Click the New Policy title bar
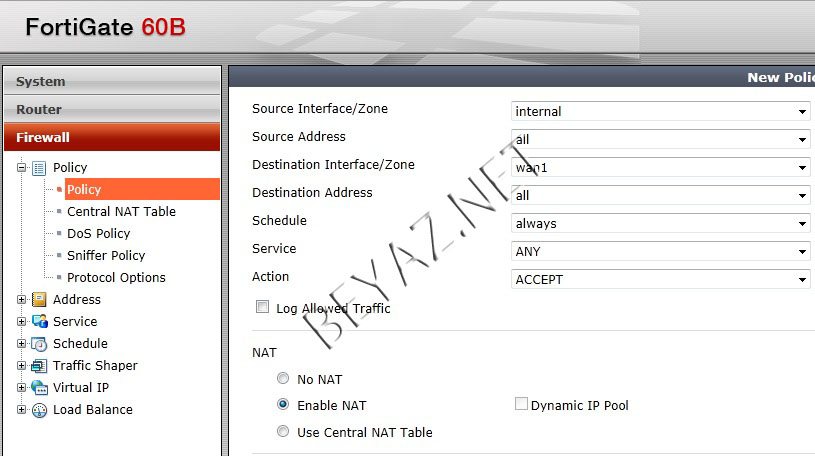Screen dimensions: 815x457 tap(522, 77)
